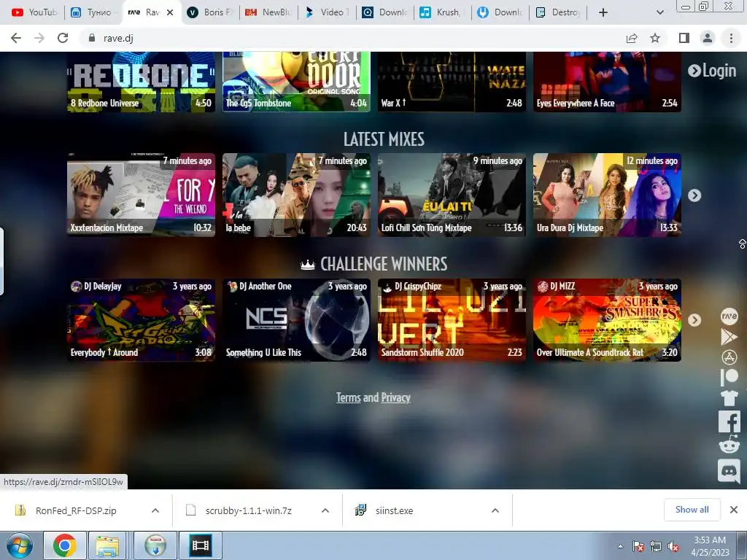Show next Latest Mixes with arrow

coord(694,195)
